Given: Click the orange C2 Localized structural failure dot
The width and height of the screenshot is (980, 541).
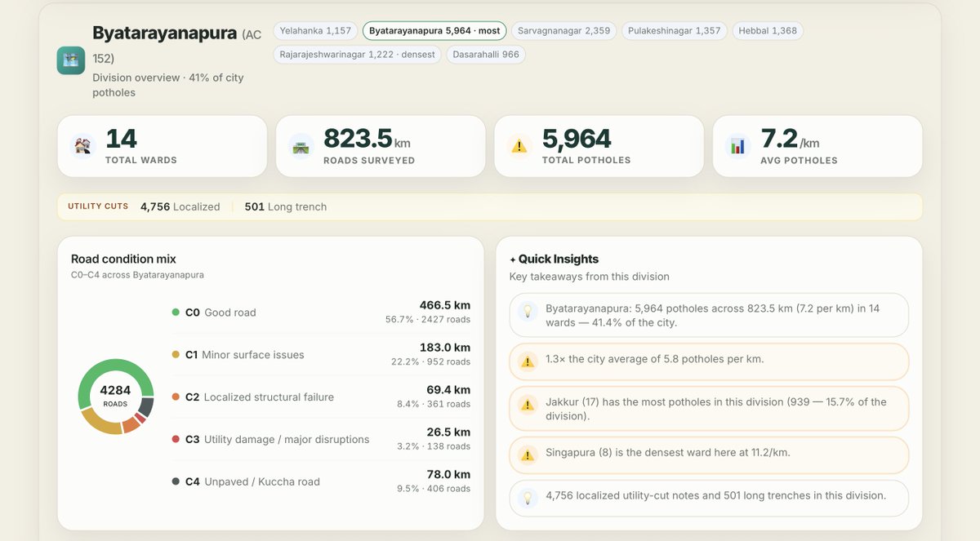Looking at the screenshot, I should 176,397.
